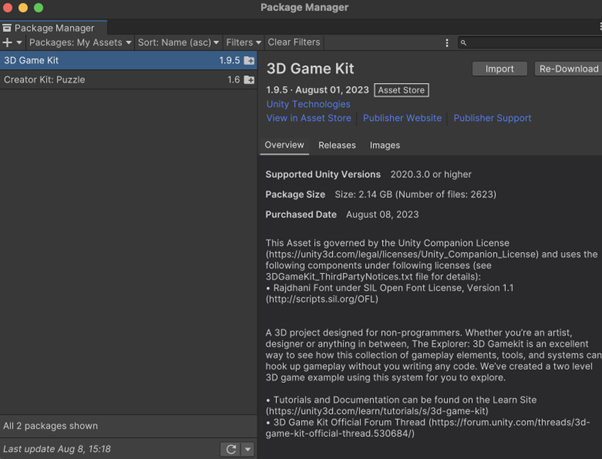The height and width of the screenshot is (459, 602).
Task: Select the Creator Kit: Puzzle package row
Action: coord(128,80)
